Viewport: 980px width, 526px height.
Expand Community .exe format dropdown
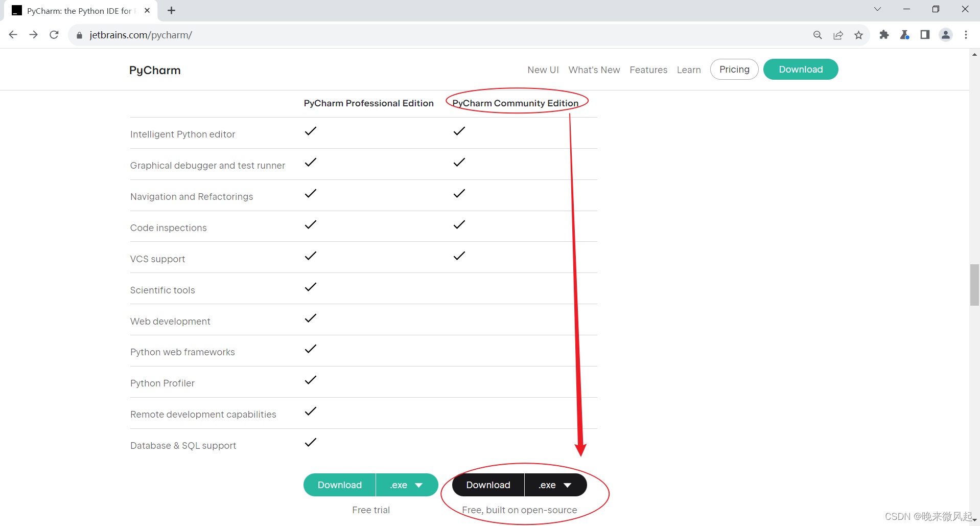555,485
